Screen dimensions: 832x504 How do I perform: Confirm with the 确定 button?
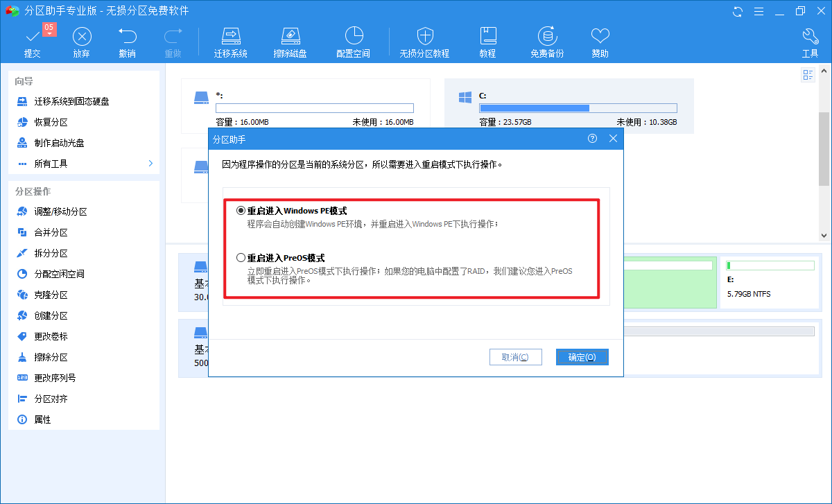582,356
